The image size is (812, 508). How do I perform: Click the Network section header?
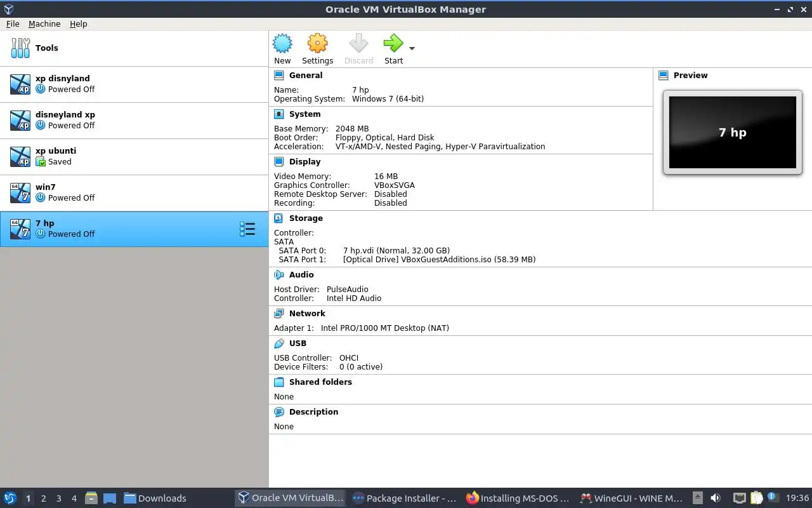tap(307, 313)
